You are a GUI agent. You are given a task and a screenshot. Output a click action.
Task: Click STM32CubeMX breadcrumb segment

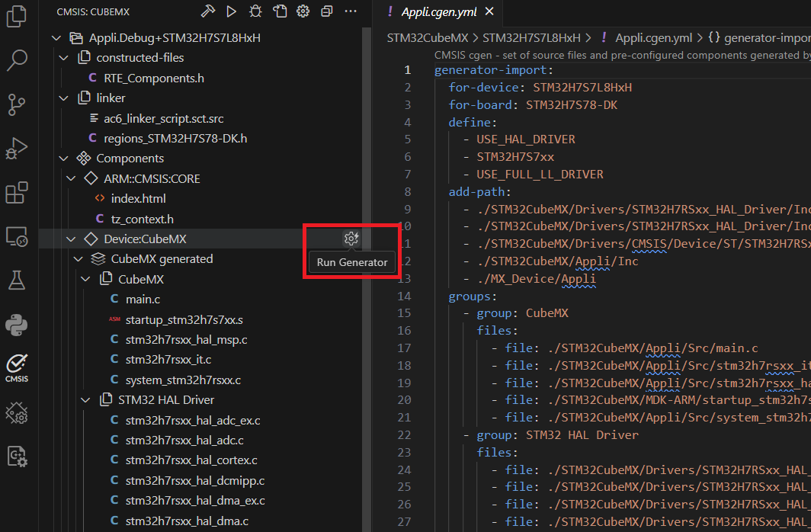click(x=427, y=38)
